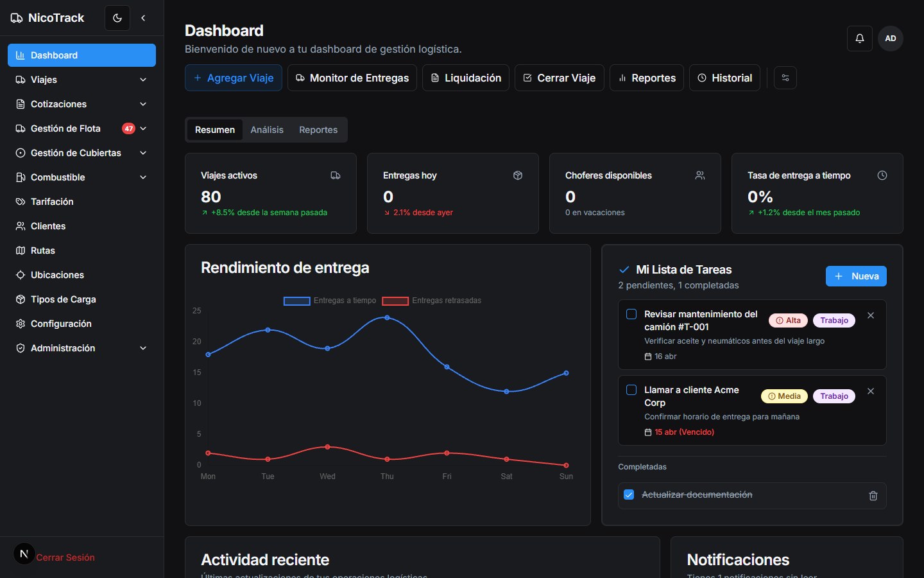The width and height of the screenshot is (924, 578).
Task: Toggle Entregas a tiempo legend series
Action: pyautogui.click(x=330, y=301)
